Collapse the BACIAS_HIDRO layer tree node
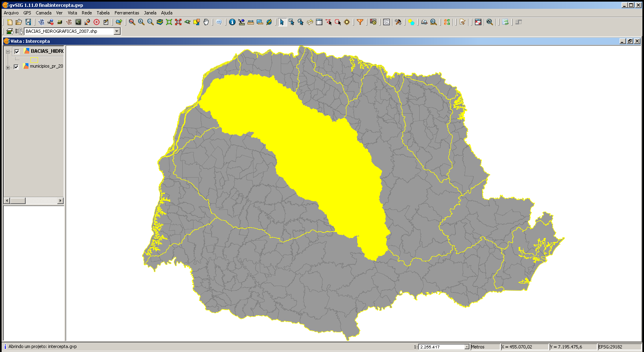 coord(8,52)
